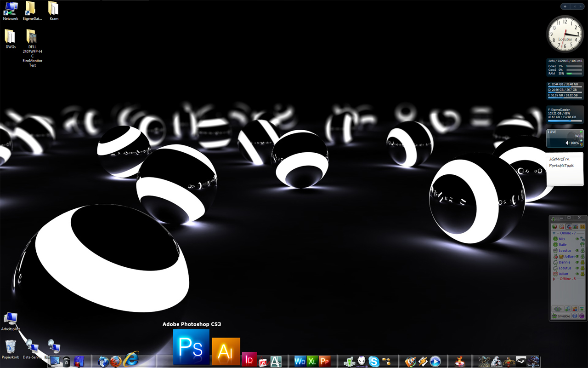588x368 pixels.
Task: Toggle visibility eye next to Nils
Action: pos(577,239)
